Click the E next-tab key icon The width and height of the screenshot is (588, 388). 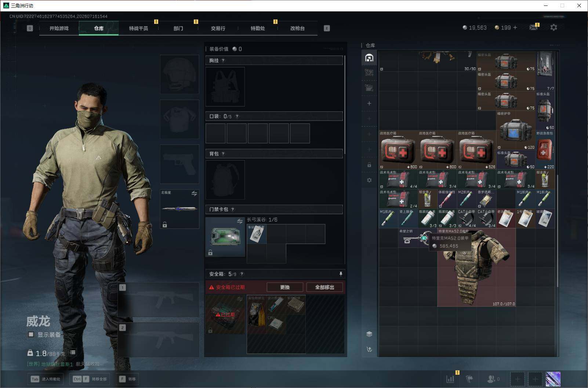(327, 28)
